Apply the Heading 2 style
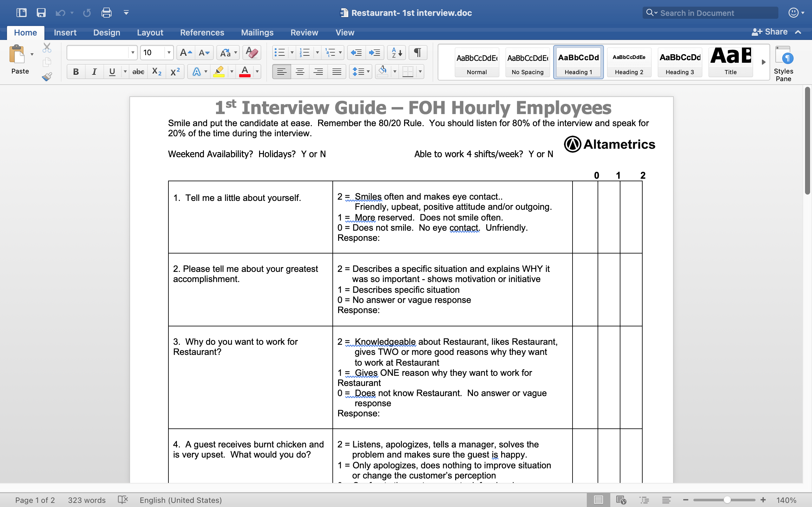Screen dimensions: 812x507 click(x=629, y=62)
